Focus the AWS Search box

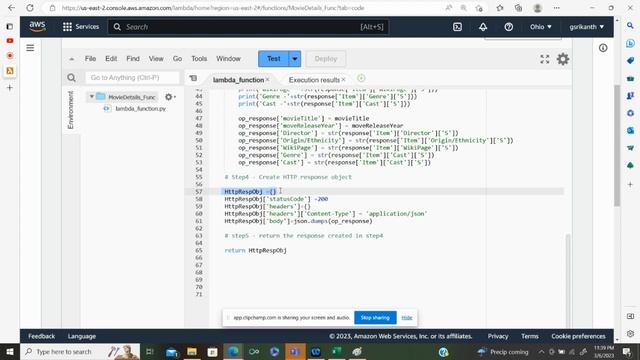pyautogui.click(x=248, y=27)
